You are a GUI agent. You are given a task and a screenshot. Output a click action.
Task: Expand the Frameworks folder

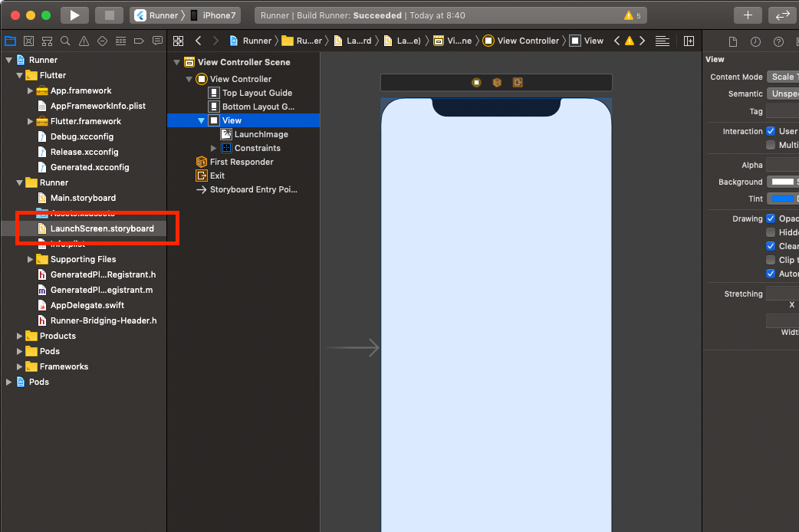[x=19, y=366]
